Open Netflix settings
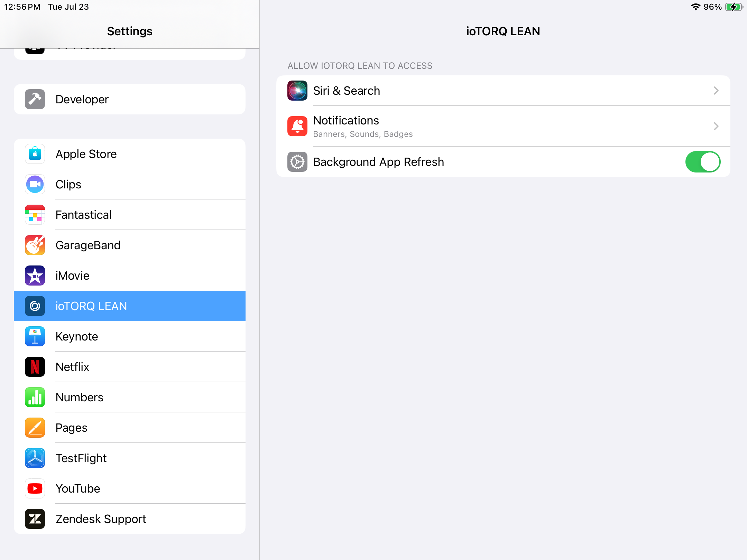Image resolution: width=747 pixels, height=560 pixels. click(x=130, y=367)
